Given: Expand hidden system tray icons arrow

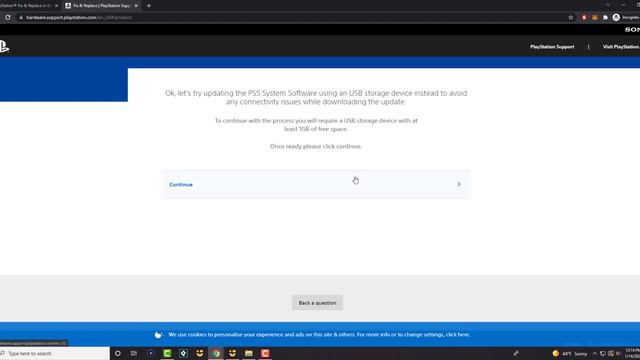Looking at the screenshot, I should pos(595,353).
